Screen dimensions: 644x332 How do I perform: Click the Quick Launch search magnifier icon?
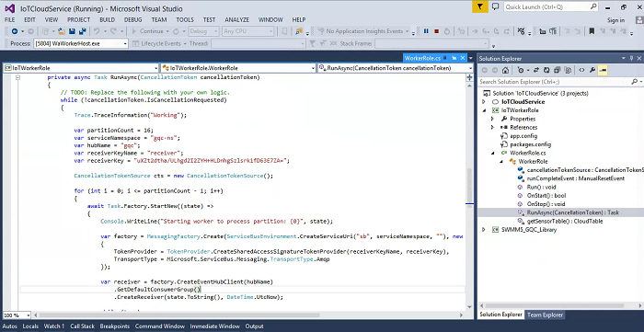[593, 7]
